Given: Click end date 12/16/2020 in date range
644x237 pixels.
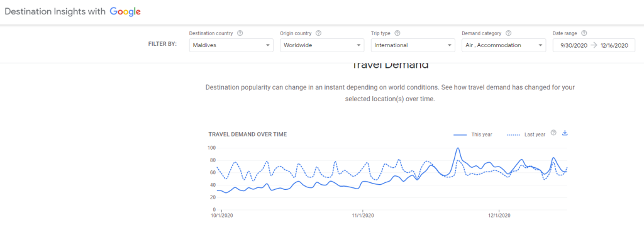Looking at the screenshot, I should pyautogui.click(x=614, y=46).
